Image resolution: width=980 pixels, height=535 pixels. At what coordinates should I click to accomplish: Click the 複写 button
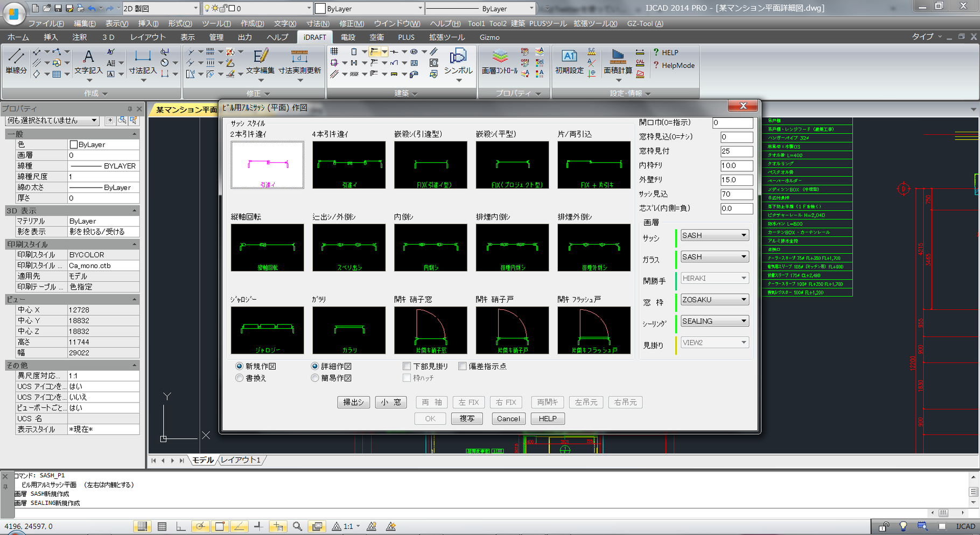pyautogui.click(x=467, y=419)
